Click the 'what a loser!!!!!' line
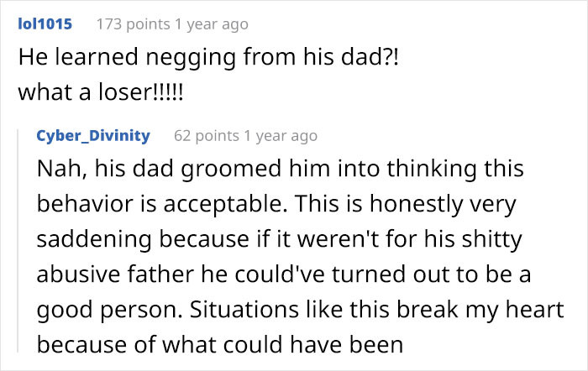The image size is (588, 371). point(101,92)
